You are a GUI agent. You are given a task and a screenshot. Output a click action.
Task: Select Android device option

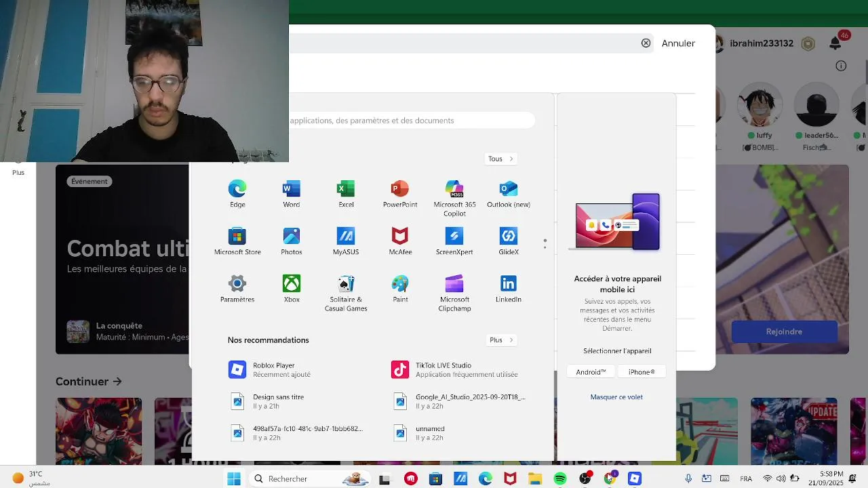(591, 371)
